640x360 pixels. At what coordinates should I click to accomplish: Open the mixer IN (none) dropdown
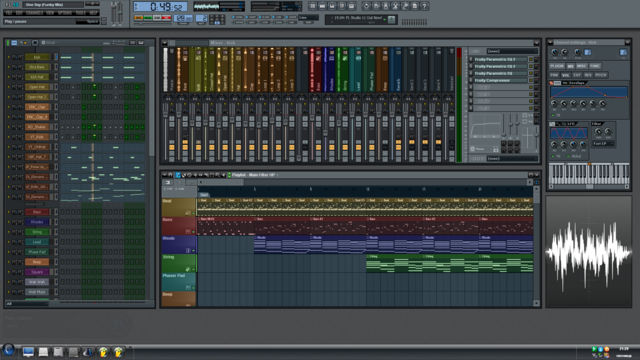(512, 51)
